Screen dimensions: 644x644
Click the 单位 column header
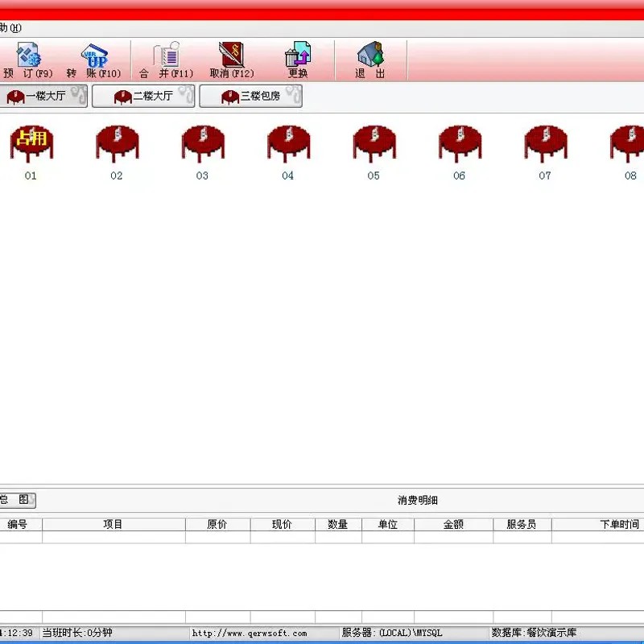(388, 525)
